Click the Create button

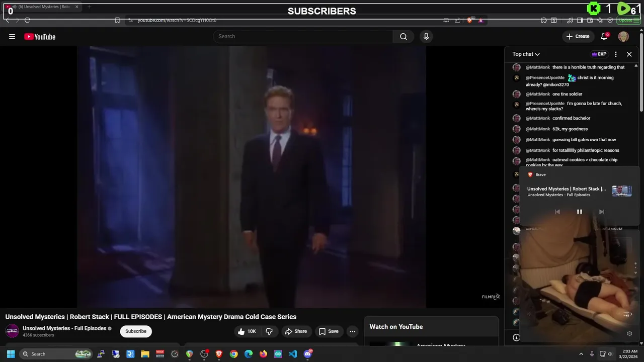click(578, 36)
